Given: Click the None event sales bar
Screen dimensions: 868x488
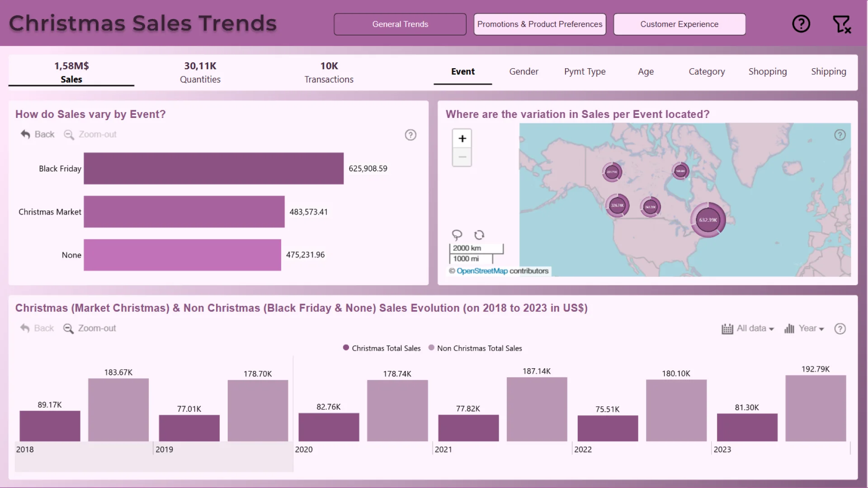Looking at the screenshot, I should point(182,255).
